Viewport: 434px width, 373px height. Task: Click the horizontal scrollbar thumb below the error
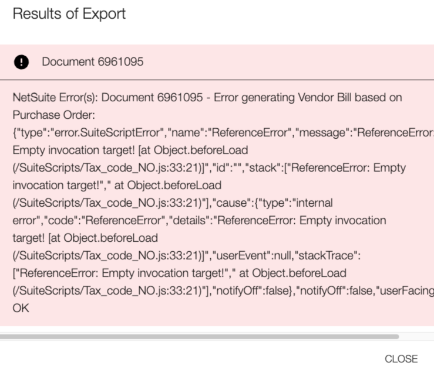pos(199,336)
